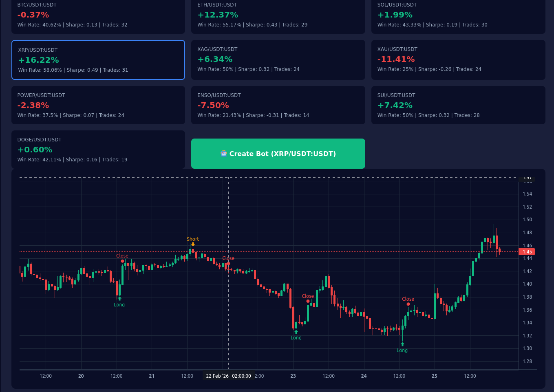Click the red Close dot at the crosshair line
The width and height of the screenshot is (554, 392).
tap(228, 264)
